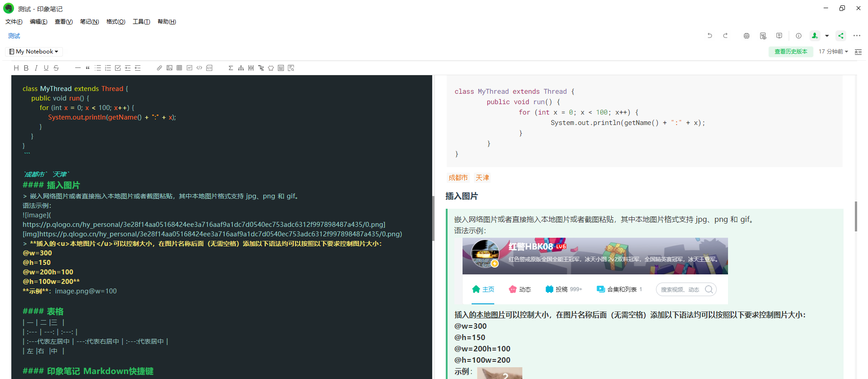This screenshot has height=379, width=868.
Task: Open the 编辑(E) menu
Action: point(39,22)
